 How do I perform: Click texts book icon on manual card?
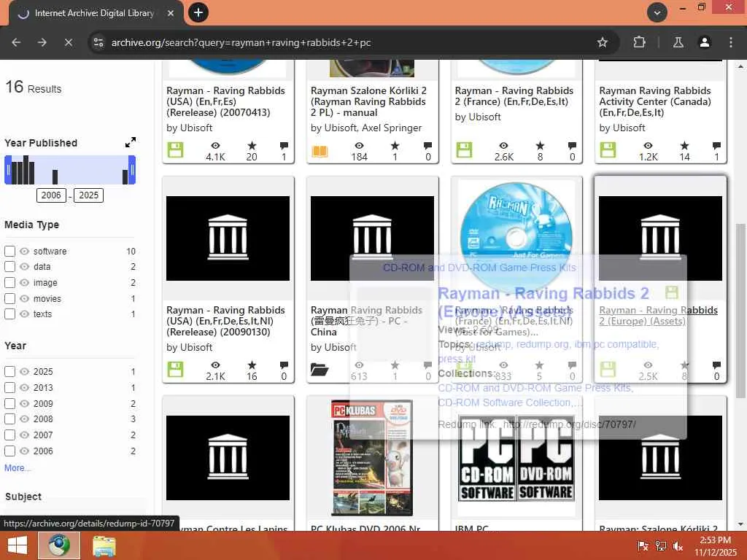(320, 152)
